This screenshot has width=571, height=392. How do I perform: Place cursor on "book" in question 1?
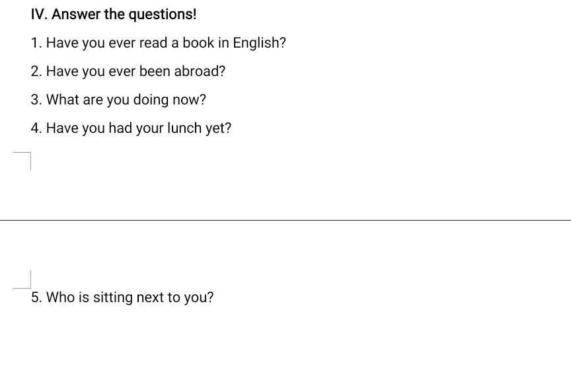(198, 43)
